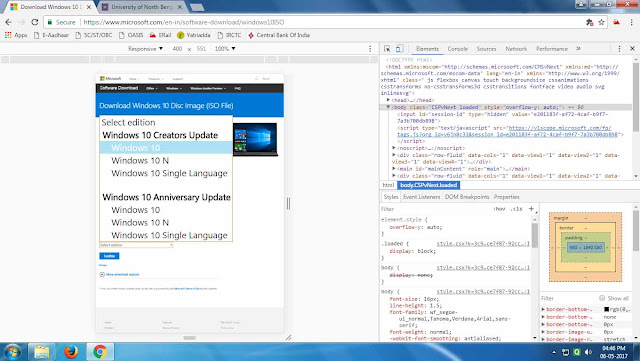Launch Firefox from the taskbar
Viewport: 640px width, 361px height.
(71, 352)
